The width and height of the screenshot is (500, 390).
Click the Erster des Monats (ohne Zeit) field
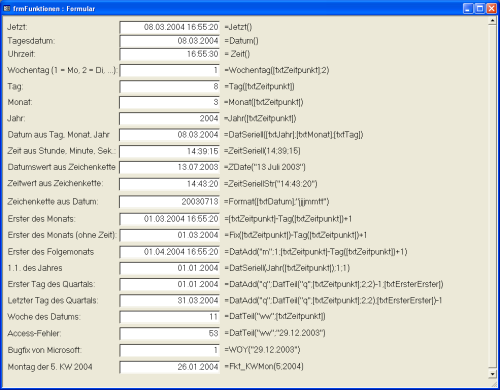tap(169, 235)
